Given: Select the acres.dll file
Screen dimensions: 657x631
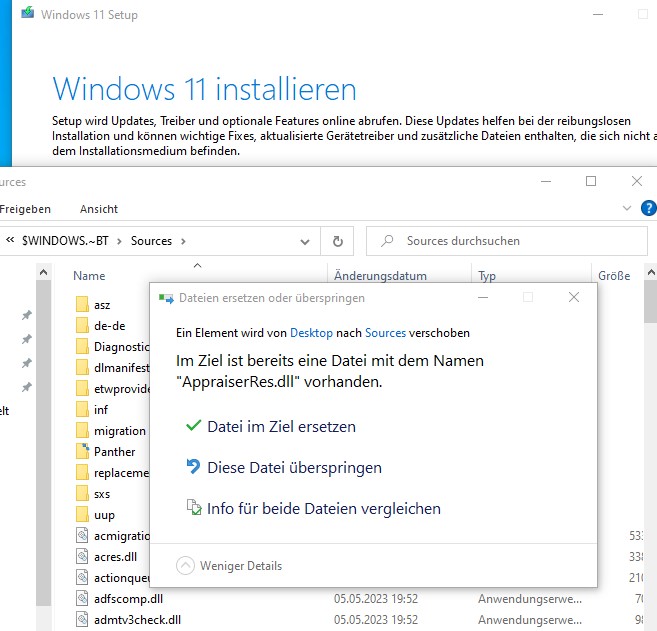Looking at the screenshot, I should click(x=115, y=557).
